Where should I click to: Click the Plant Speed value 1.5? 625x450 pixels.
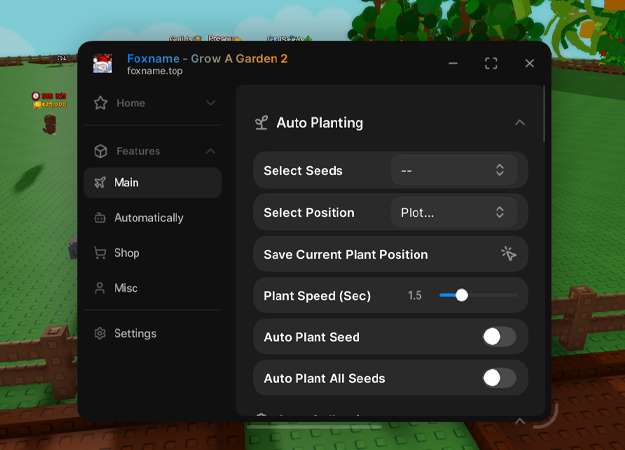point(415,295)
